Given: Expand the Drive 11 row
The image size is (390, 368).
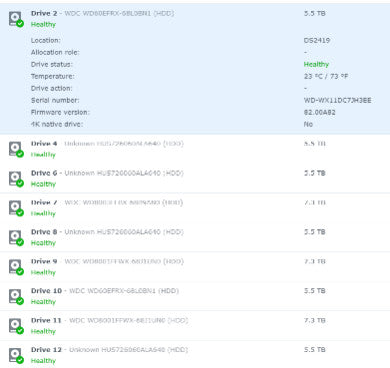Looking at the screenshot, I should [195, 325].
